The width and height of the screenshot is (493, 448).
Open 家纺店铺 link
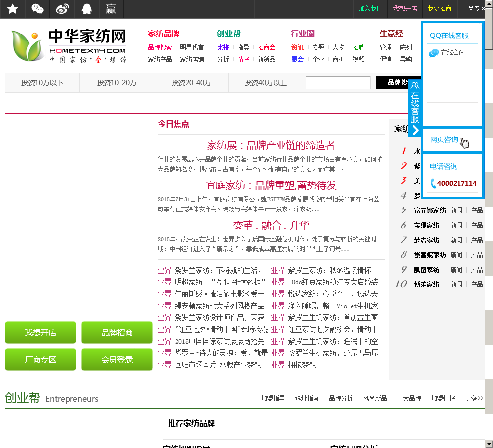coord(192,60)
